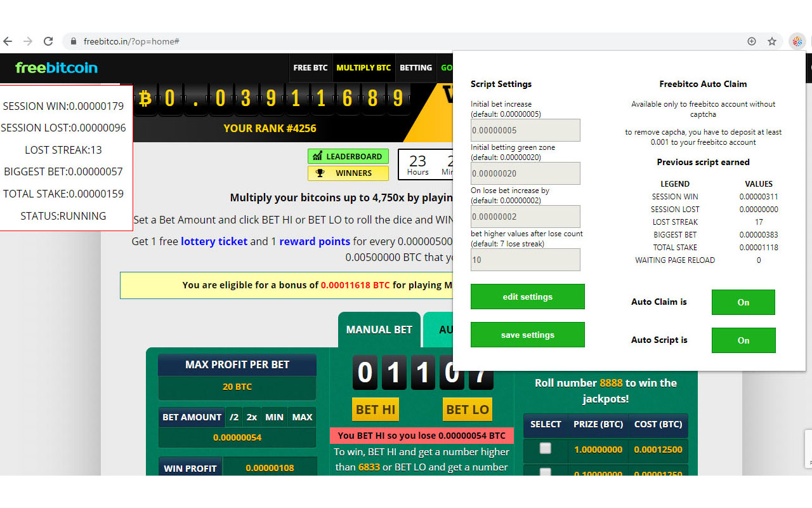
Task: Click the BET HI button
Action: pos(376,410)
